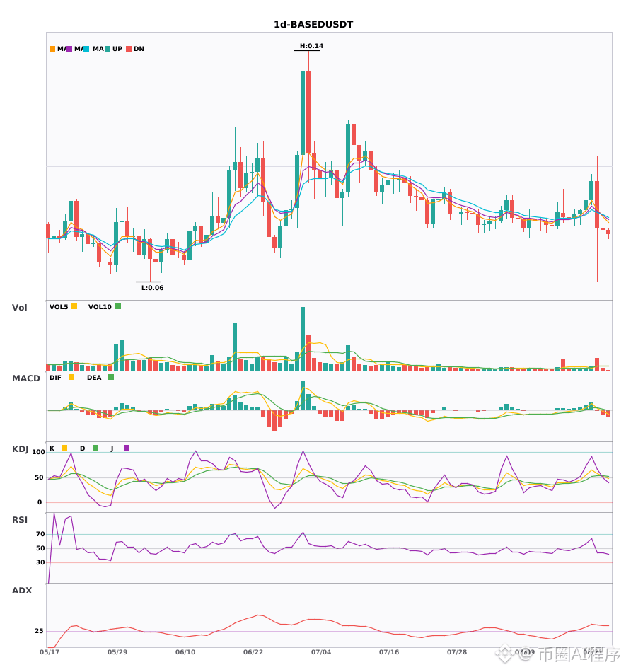Image resolution: width=626 pixels, height=672 pixels.
Task: Click the 06/22 date label
Action: tap(253, 652)
